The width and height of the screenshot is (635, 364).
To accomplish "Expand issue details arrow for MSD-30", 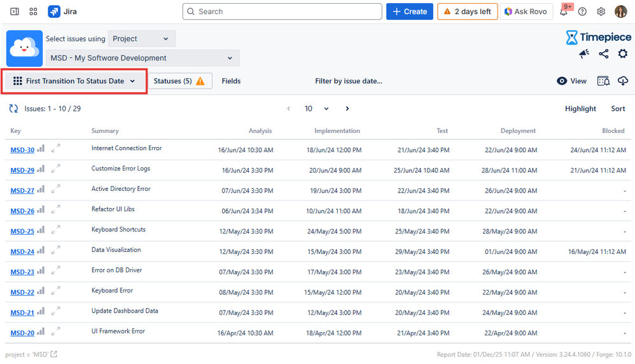I will (56, 148).
